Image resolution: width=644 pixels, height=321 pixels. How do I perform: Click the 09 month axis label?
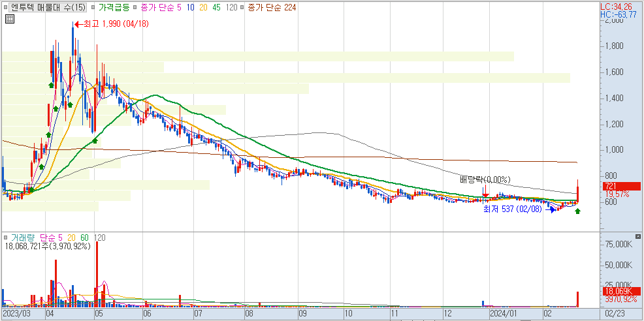click(302, 314)
